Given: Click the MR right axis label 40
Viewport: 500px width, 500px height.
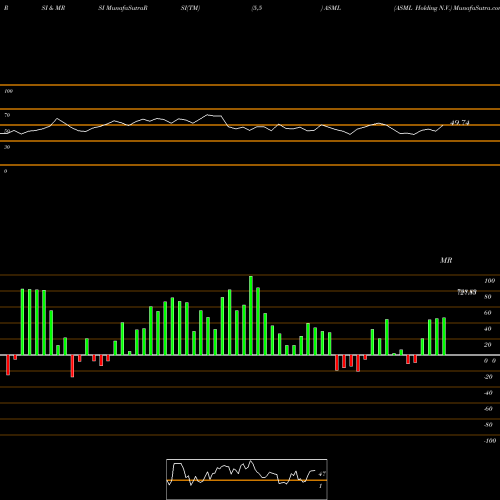Looking at the screenshot, I should [x=488, y=329].
